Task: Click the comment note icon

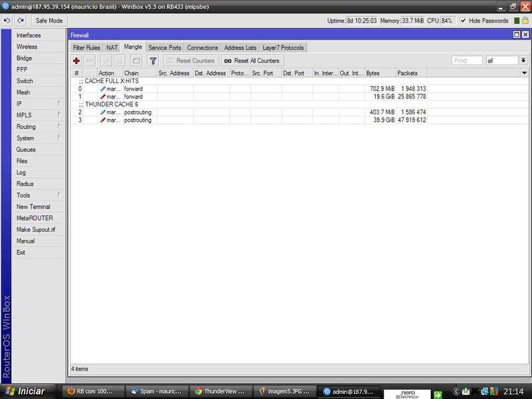Action: pos(136,61)
